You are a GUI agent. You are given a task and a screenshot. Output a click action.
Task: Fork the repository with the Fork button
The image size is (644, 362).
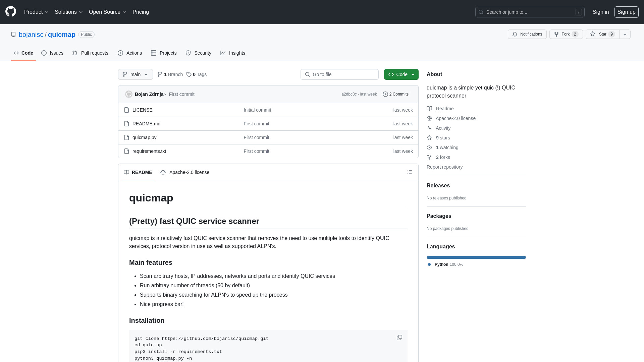(566, 34)
